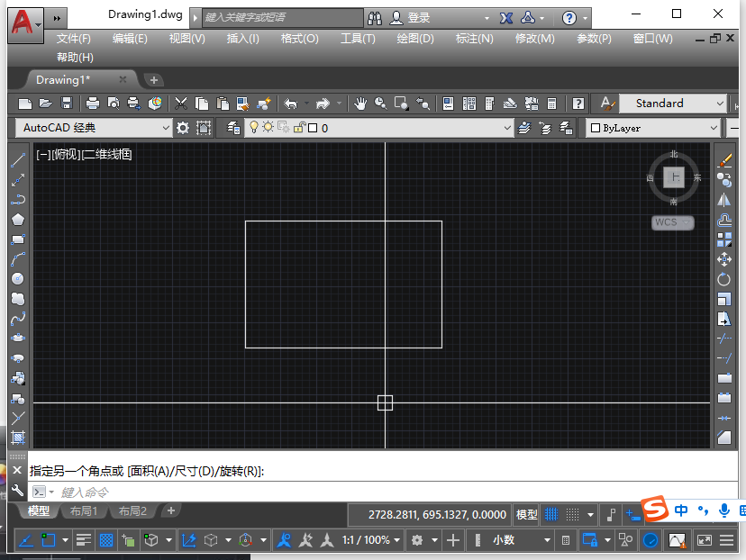Activate the Pan hand tool

point(360,104)
